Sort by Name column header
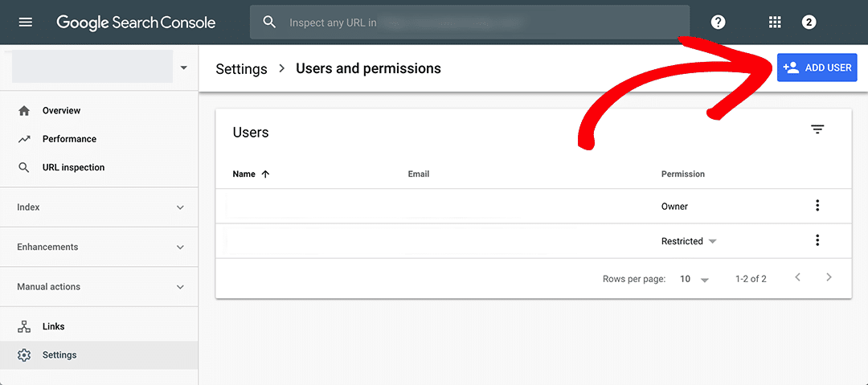The image size is (868, 385). coord(244,174)
